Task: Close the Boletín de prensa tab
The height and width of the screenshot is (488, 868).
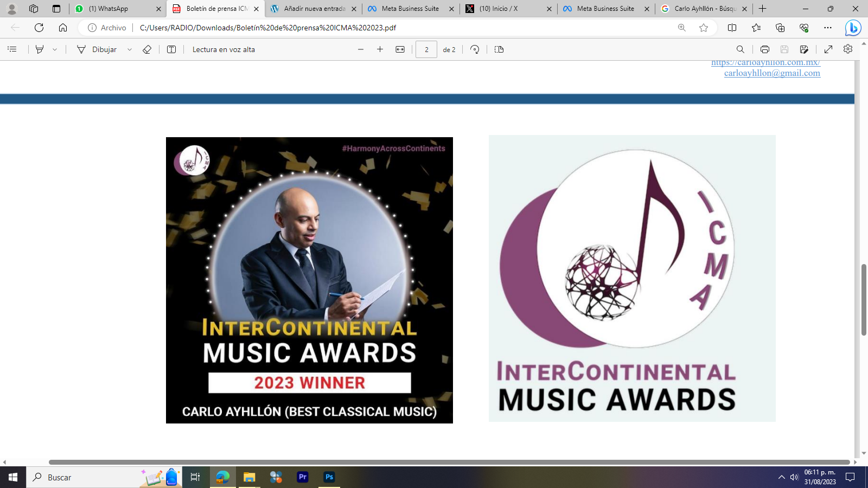Action: pyautogui.click(x=257, y=9)
